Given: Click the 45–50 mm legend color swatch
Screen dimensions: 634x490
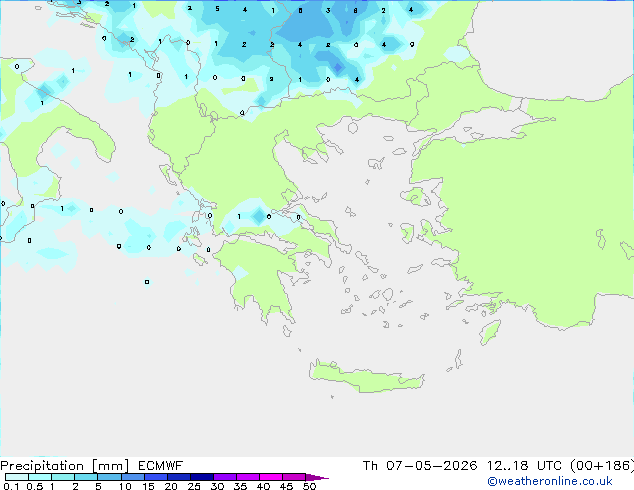Looking at the screenshot, I should pyautogui.click(x=294, y=477).
